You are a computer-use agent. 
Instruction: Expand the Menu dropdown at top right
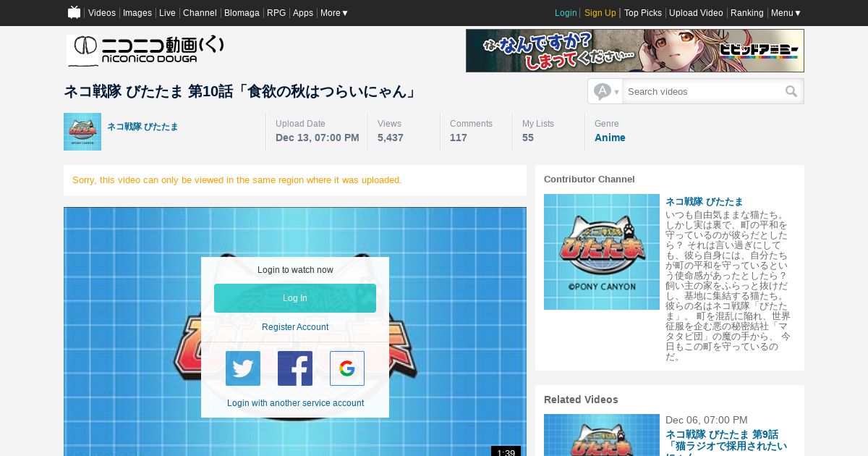tap(786, 13)
